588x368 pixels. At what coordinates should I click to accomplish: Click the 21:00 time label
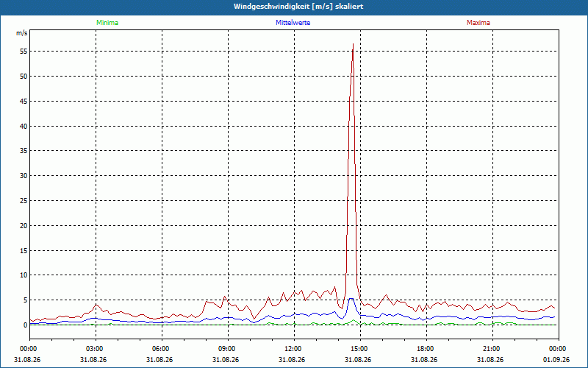(x=492, y=349)
